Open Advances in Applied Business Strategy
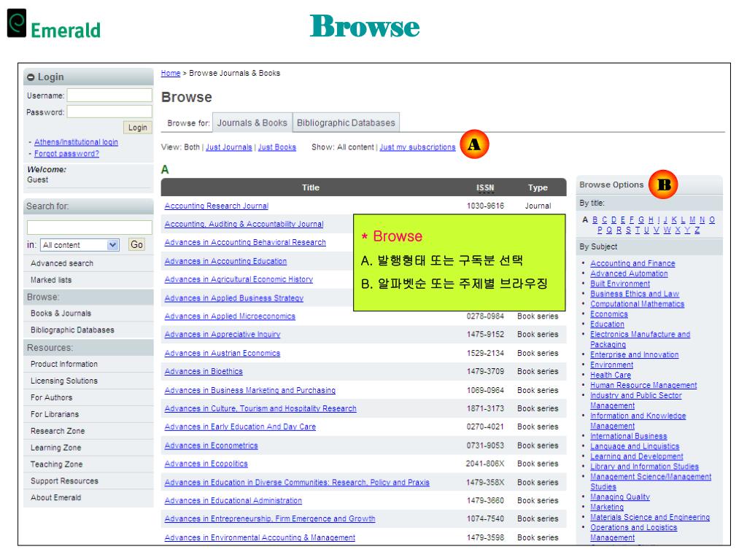 pos(234,298)
